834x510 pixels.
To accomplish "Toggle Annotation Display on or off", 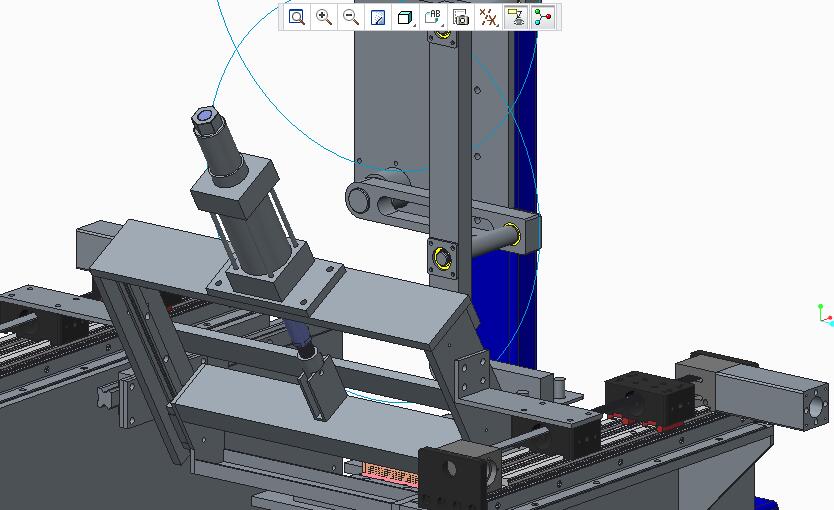I will point(516,17).
